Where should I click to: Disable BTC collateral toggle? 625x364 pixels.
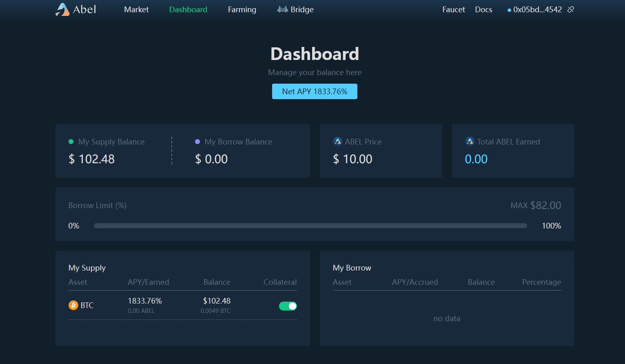(288, 306)
